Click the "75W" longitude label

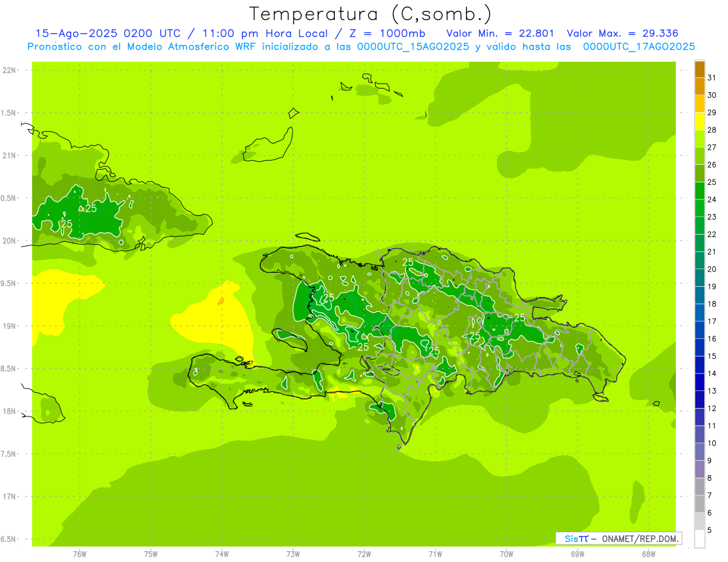coord(151,554)
